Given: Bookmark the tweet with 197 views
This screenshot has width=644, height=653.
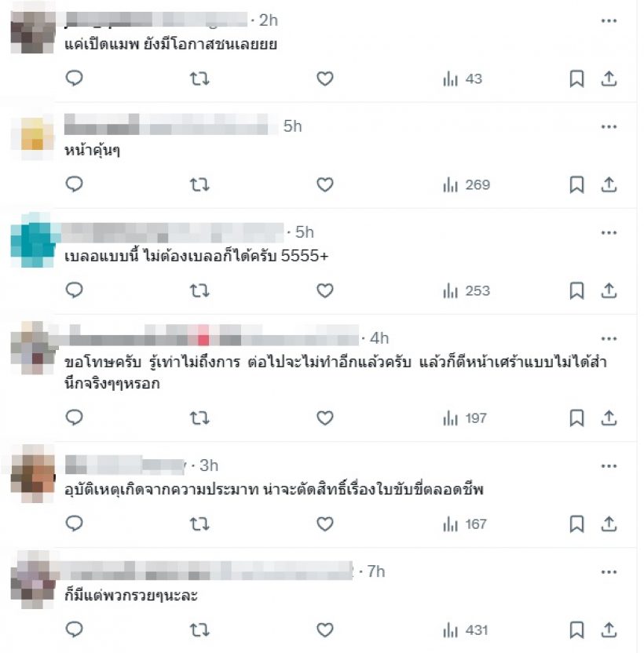Looking at the screenshot, I should [576, 418].
